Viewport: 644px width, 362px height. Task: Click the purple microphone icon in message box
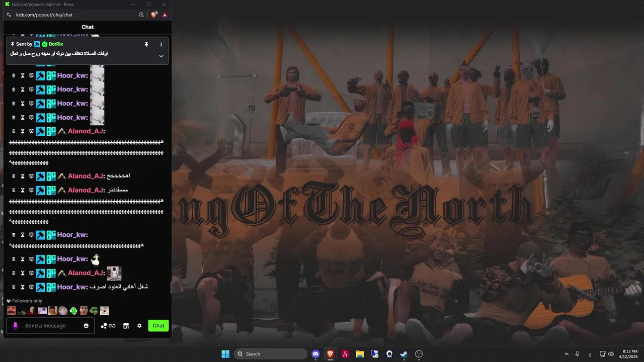point(15,326)
